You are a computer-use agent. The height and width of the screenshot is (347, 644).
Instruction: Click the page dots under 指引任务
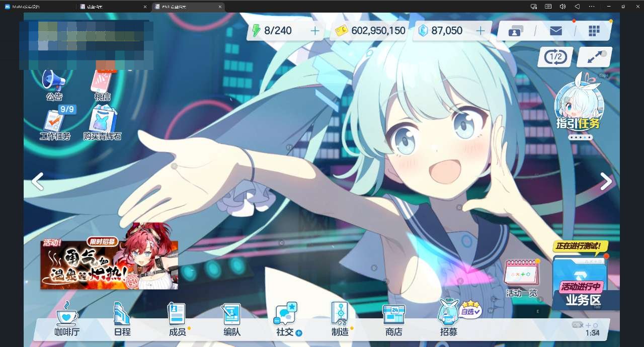(580, 137)
